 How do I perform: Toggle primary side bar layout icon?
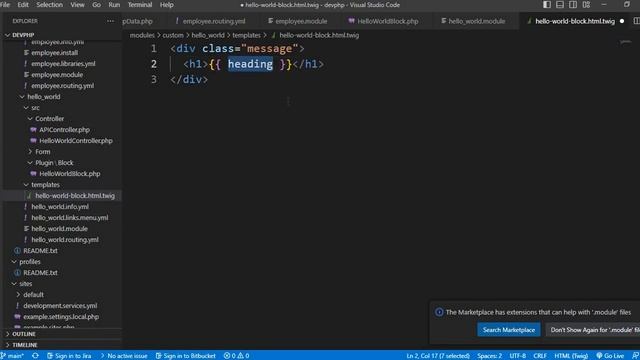(x=547, y=4)
